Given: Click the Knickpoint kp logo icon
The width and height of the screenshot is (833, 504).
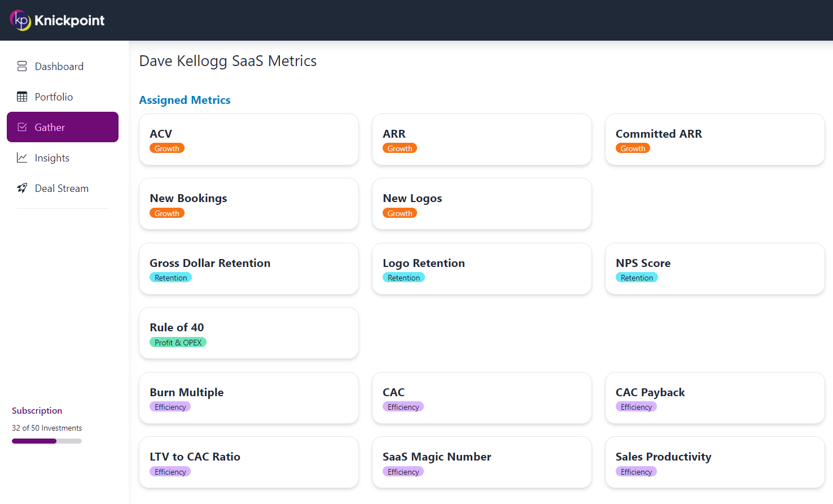Looking at the screenshot, I should click(x=20, y=20).
